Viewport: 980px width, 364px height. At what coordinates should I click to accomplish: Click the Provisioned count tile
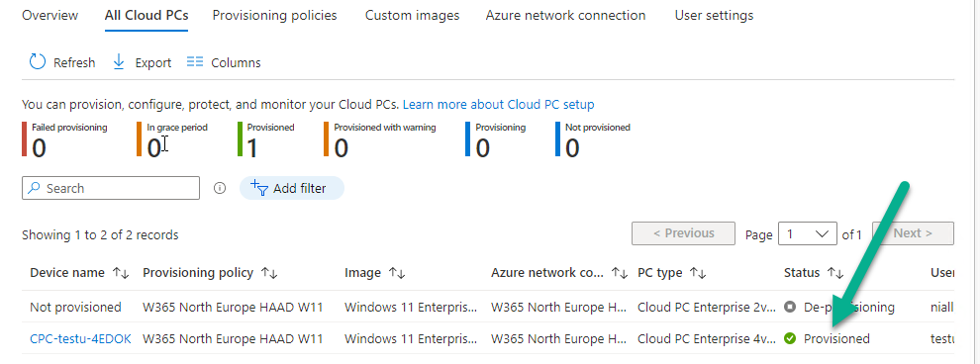coord(265,138)
